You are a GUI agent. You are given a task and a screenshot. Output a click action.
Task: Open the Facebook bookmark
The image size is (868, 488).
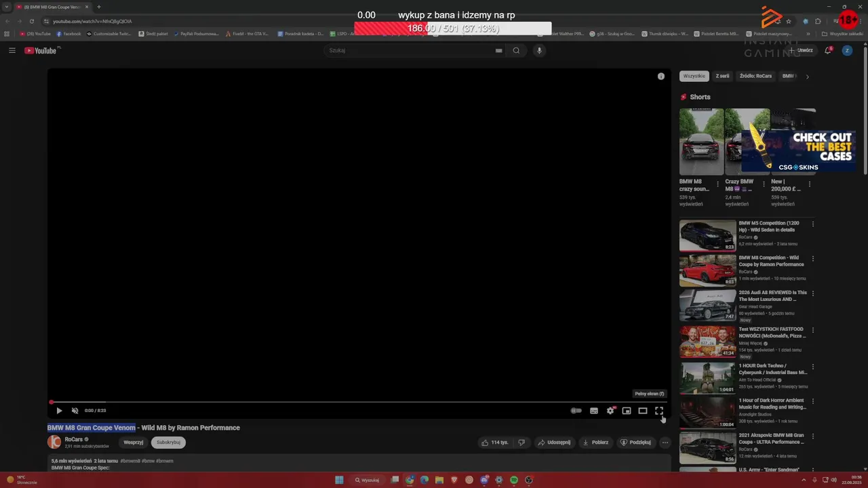point(68,34)
